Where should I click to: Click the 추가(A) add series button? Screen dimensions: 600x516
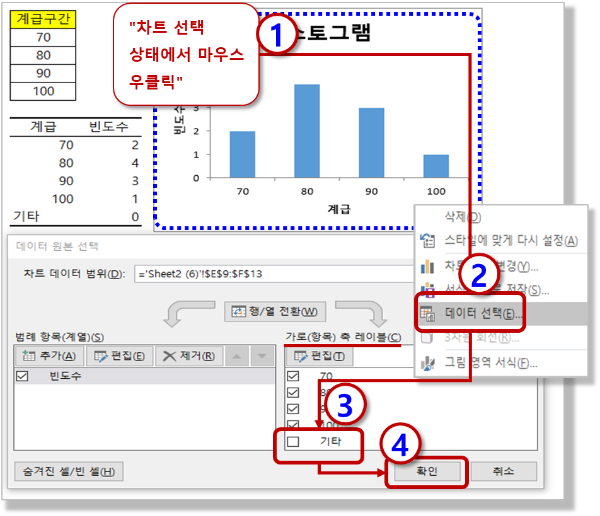click(49, 356)
